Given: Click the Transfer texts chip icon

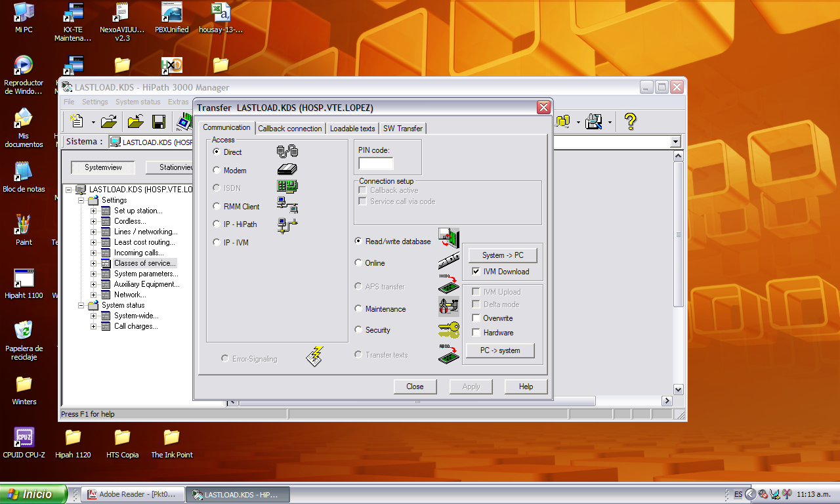Looking at the screenshot, I should point(449,354).
